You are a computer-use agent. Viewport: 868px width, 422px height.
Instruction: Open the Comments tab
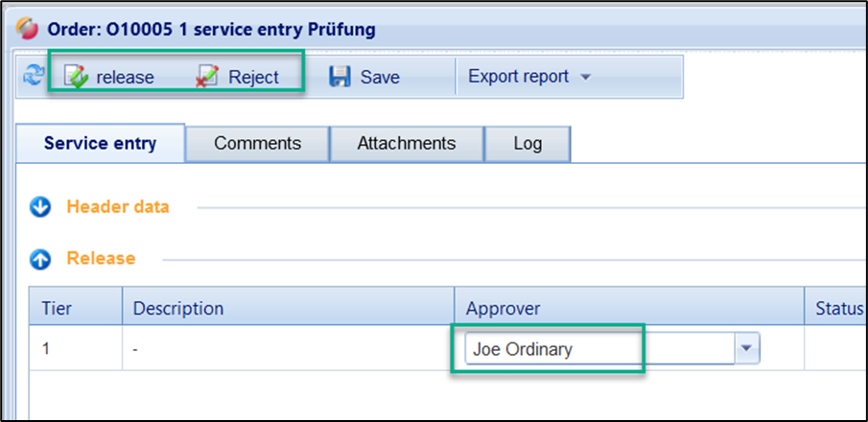pyautogui.click(x=257, y=144)
